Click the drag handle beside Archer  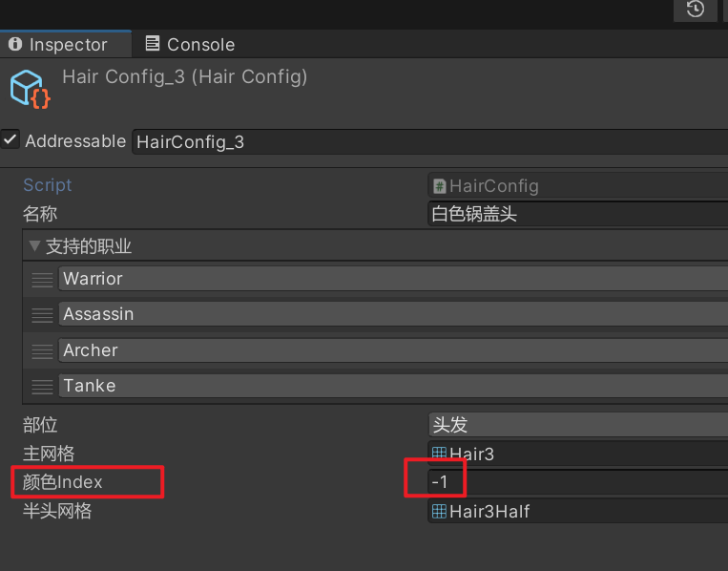(42, 351)
